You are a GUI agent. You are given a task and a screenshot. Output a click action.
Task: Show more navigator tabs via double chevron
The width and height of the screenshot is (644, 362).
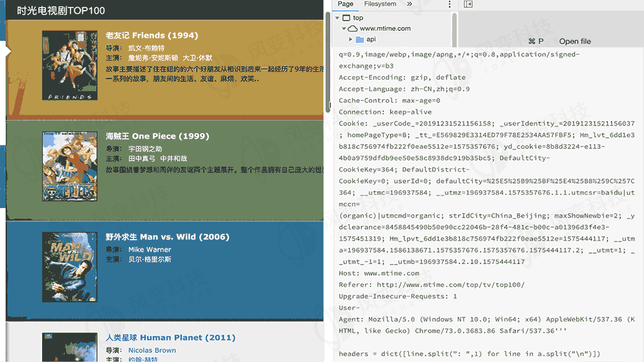tap(409, 4)
